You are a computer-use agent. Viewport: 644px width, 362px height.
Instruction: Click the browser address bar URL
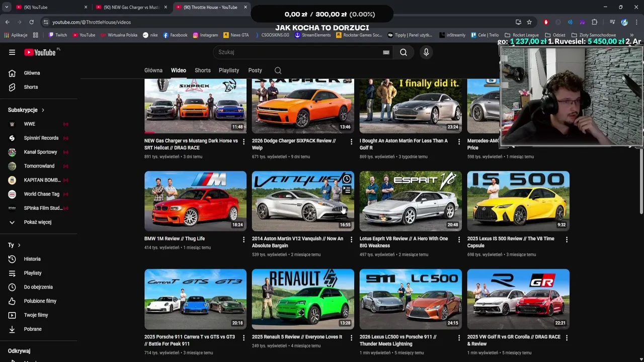point(92,22)
